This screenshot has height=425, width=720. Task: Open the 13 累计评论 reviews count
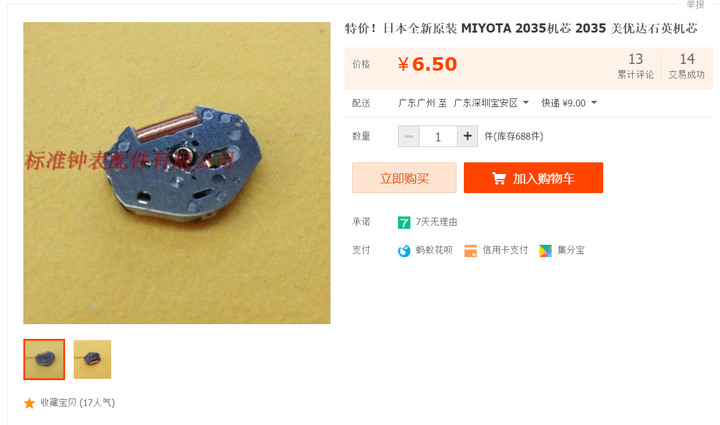(635, 66)
